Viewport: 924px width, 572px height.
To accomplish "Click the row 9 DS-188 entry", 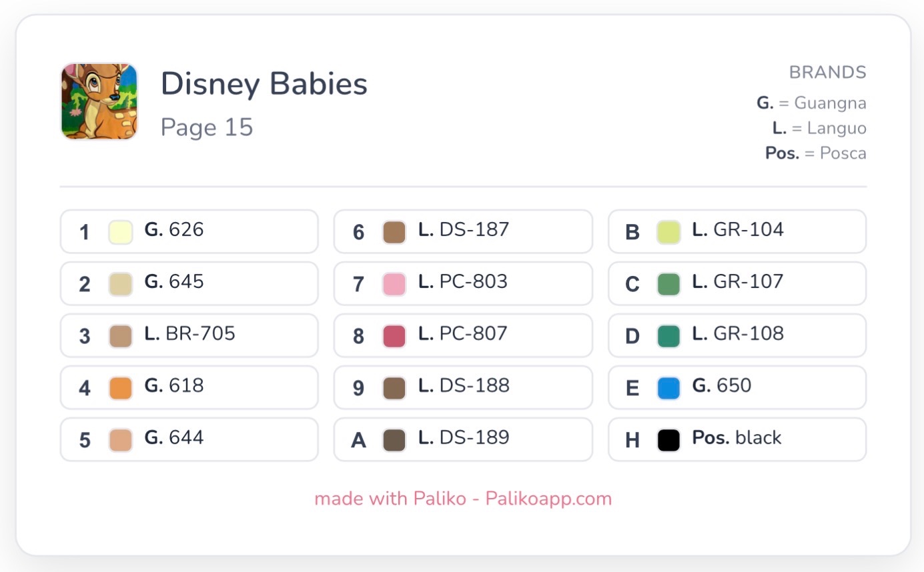I will pos(463,387).
